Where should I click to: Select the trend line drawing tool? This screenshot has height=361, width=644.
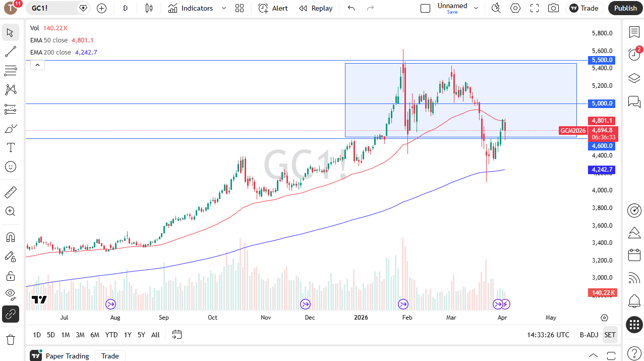[10, 51]
